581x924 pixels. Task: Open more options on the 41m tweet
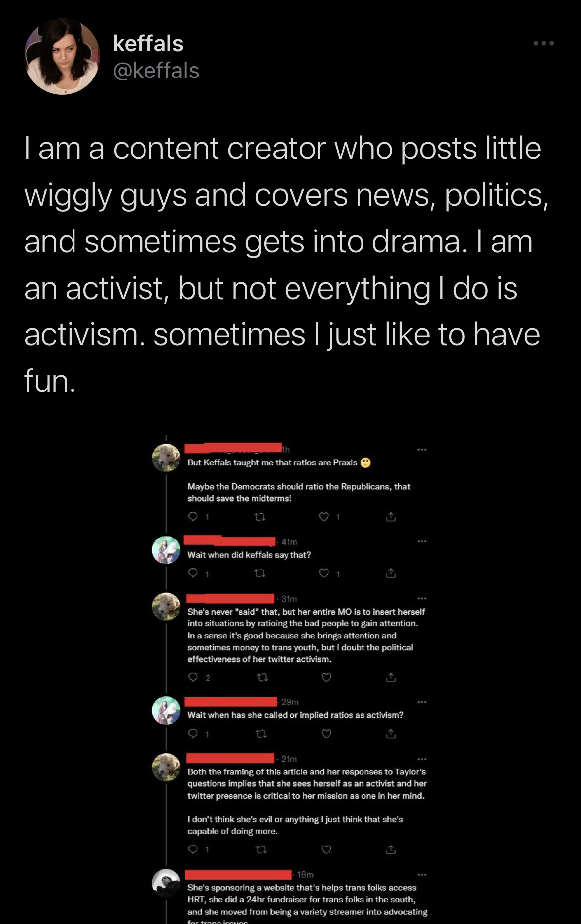click(422, 541)
